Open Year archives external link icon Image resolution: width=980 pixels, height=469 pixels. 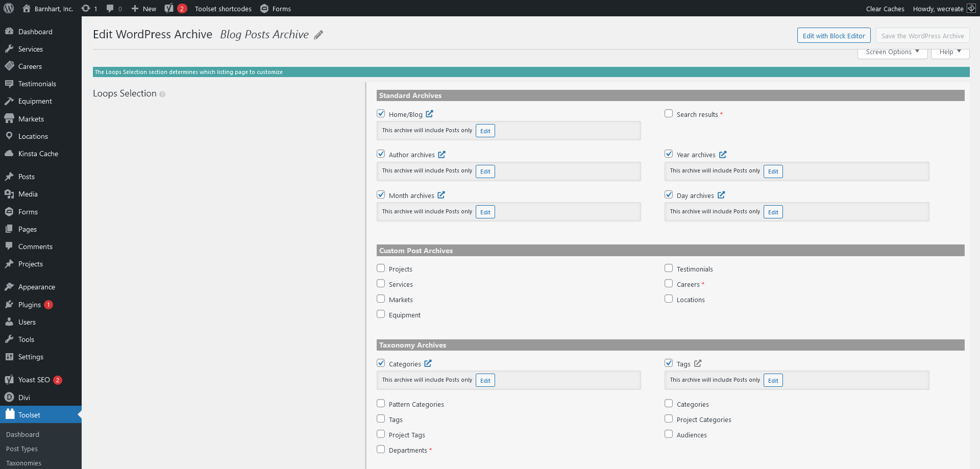pyautogui.click(x=723, y=154)
